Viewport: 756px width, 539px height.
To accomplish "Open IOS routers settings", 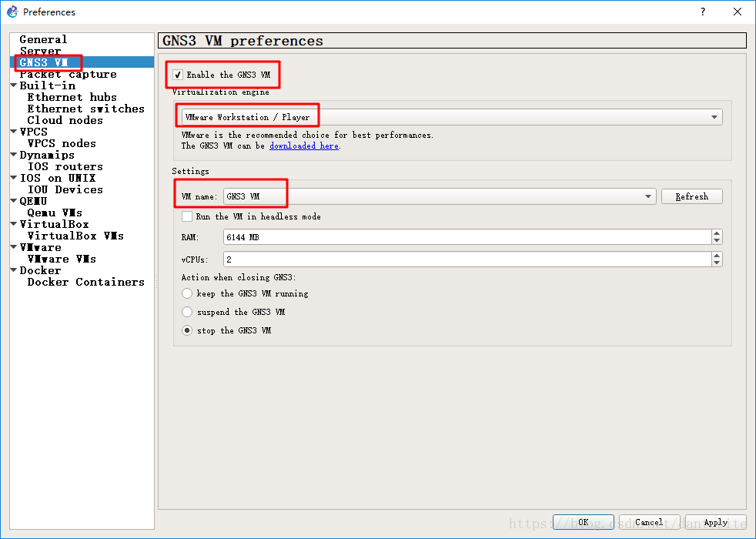I will point(65,167).
